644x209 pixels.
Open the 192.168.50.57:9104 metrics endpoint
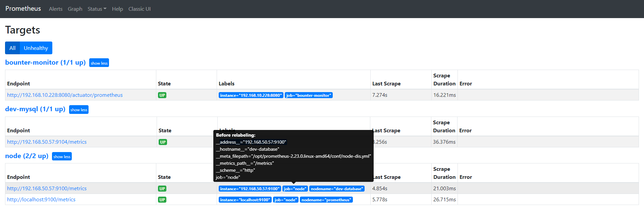pyautogui.click(x=47, y=142)
